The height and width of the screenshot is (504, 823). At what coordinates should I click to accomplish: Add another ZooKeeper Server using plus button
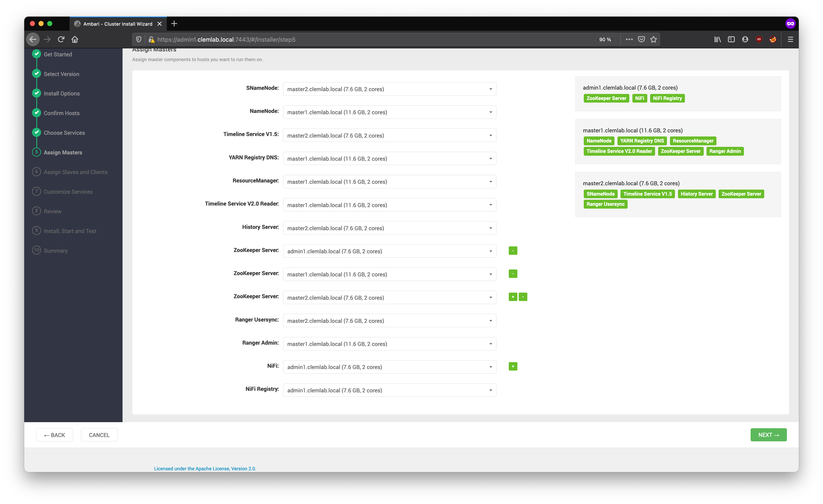tap(513, 297)
